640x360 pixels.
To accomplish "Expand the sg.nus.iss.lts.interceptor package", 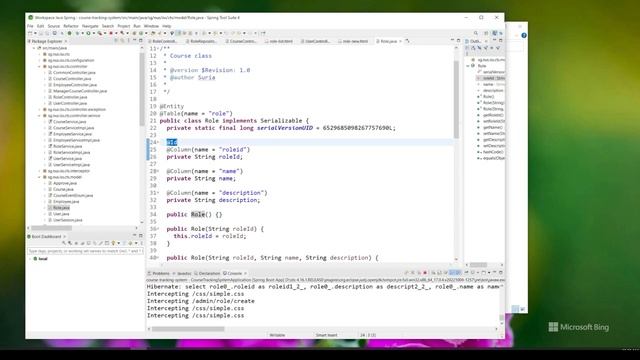I will click(x=40, y=171).
